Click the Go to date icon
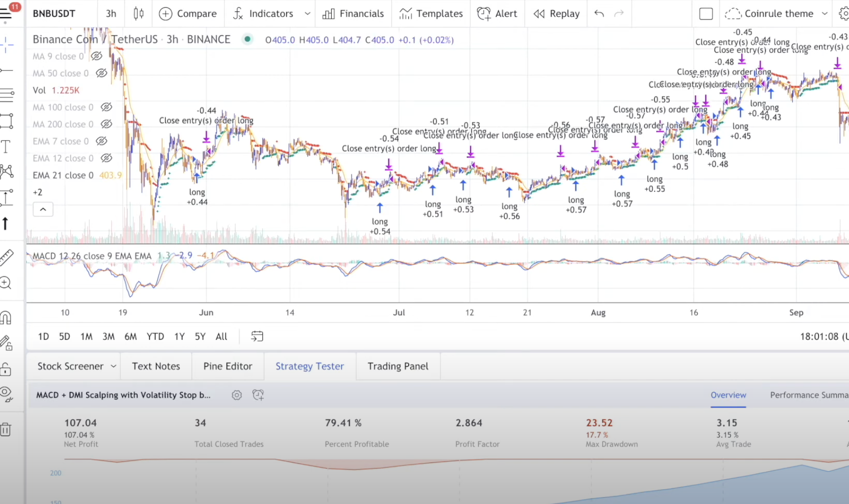Screen dimensions: 849x504 click(256, 336)
